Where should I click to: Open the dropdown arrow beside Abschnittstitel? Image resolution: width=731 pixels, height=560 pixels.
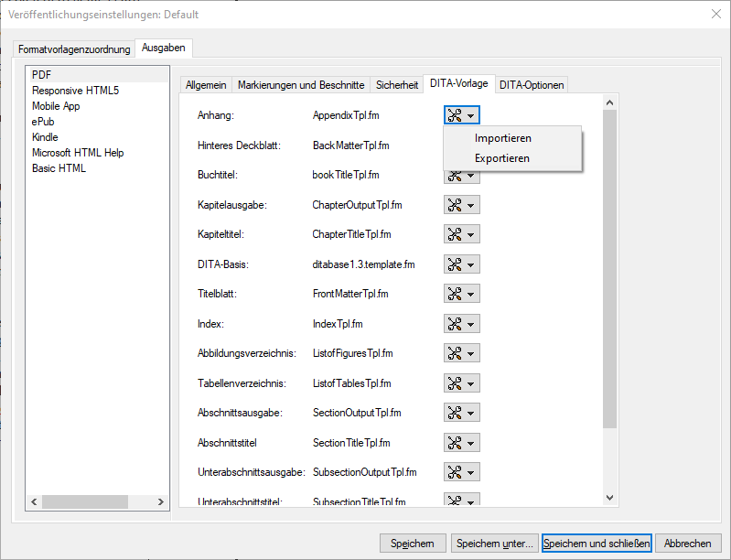470,443
